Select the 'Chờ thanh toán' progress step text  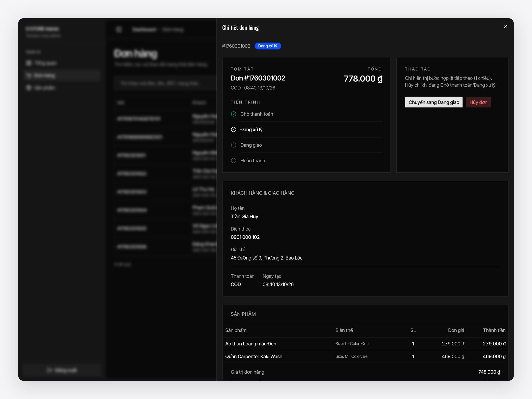257,114
